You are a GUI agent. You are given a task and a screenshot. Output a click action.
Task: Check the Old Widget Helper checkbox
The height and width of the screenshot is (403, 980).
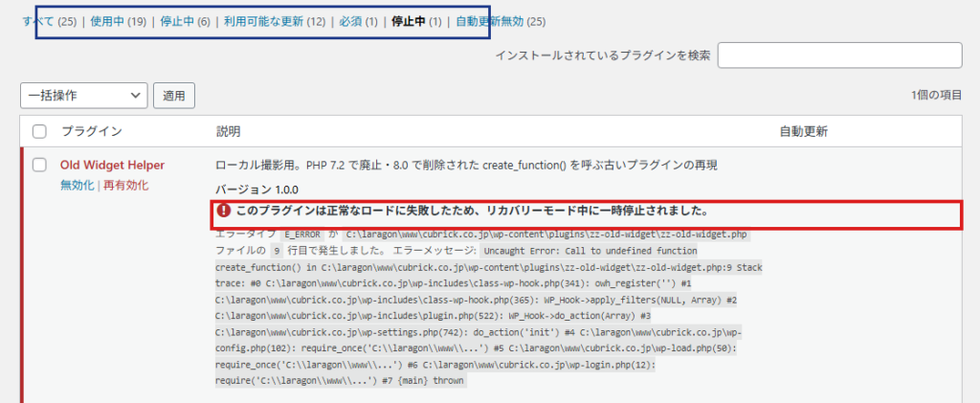pyautogui.click(x=39, y=165)
